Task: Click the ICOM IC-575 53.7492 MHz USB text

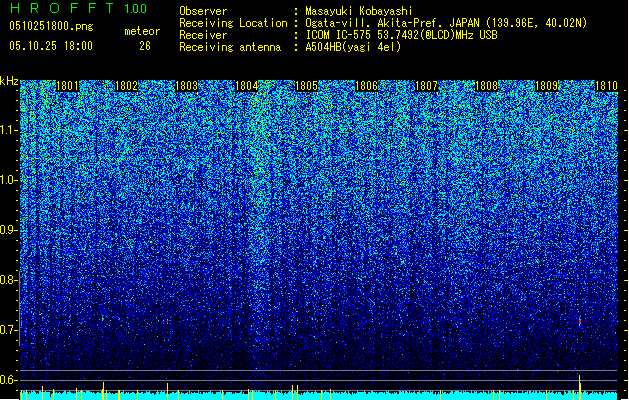Action: (402, 35)
